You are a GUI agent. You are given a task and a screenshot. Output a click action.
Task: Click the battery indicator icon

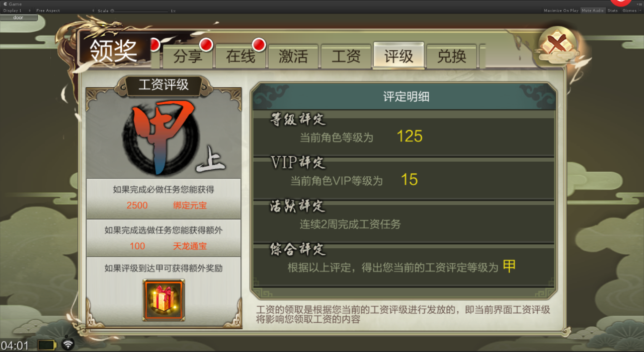tap(47, 345)
